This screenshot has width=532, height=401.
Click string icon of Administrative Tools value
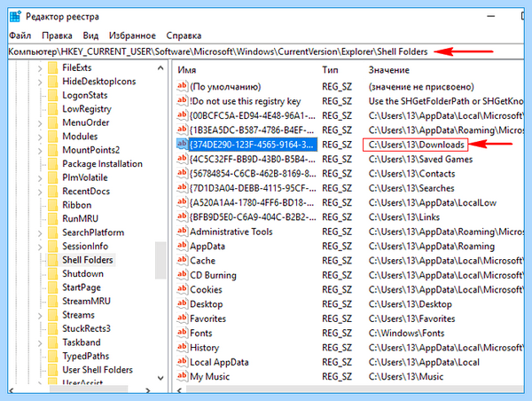tap(182, 232)
